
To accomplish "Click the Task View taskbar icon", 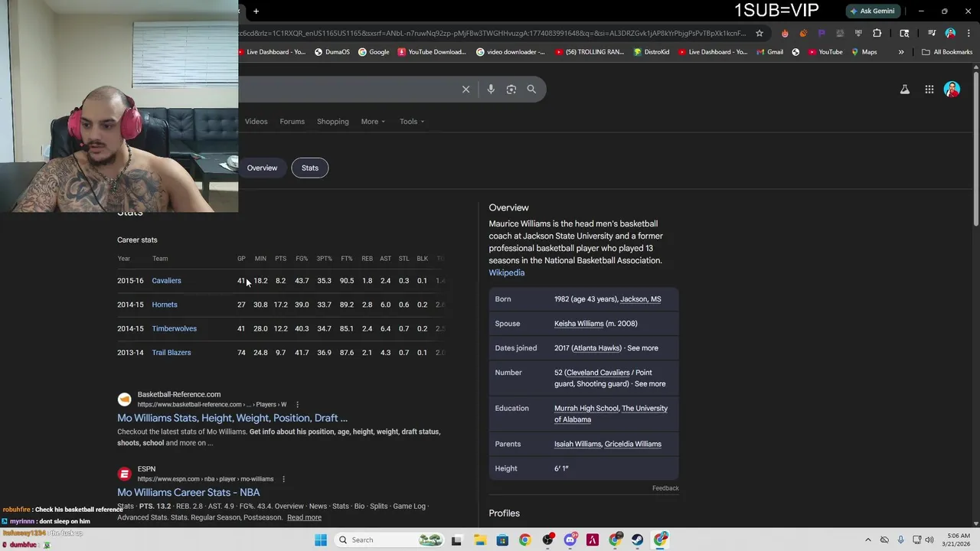I will click(x=456, y=540).
